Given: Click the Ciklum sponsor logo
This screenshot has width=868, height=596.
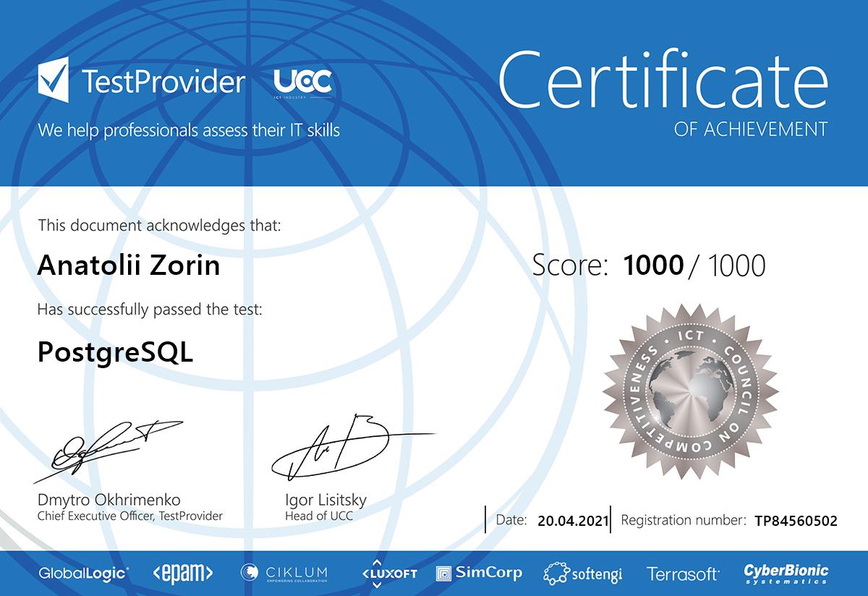Looking at the screenshot, I should (x=284, y=574).
